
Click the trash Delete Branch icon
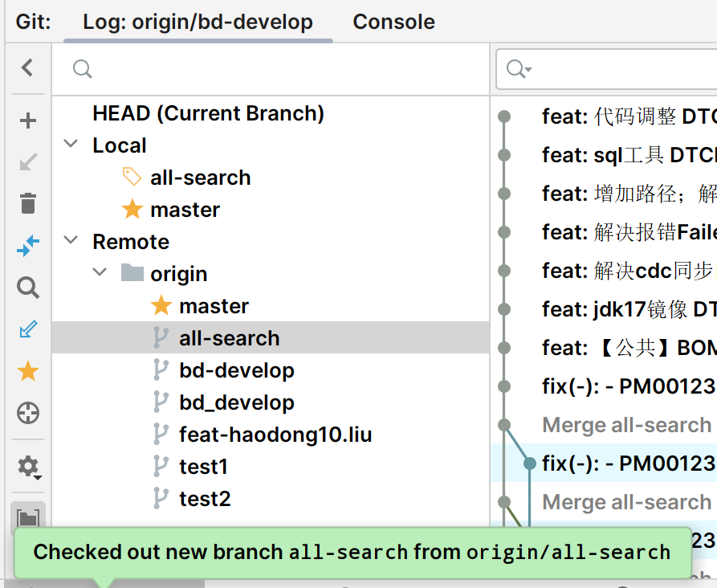tap(28, 203)
